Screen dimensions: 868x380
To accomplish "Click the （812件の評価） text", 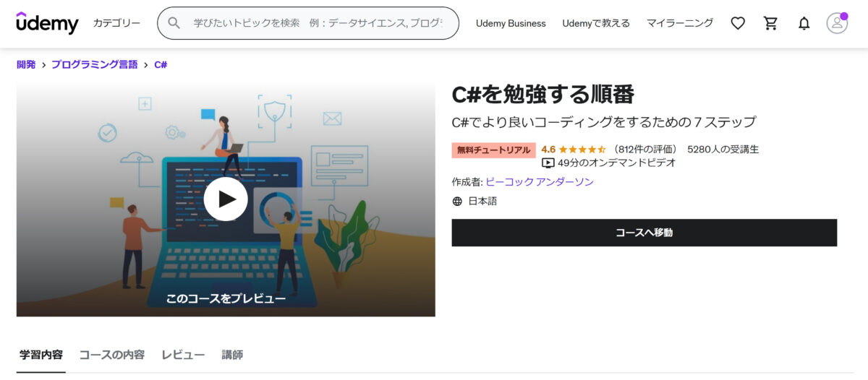I will tap(644, 150).
